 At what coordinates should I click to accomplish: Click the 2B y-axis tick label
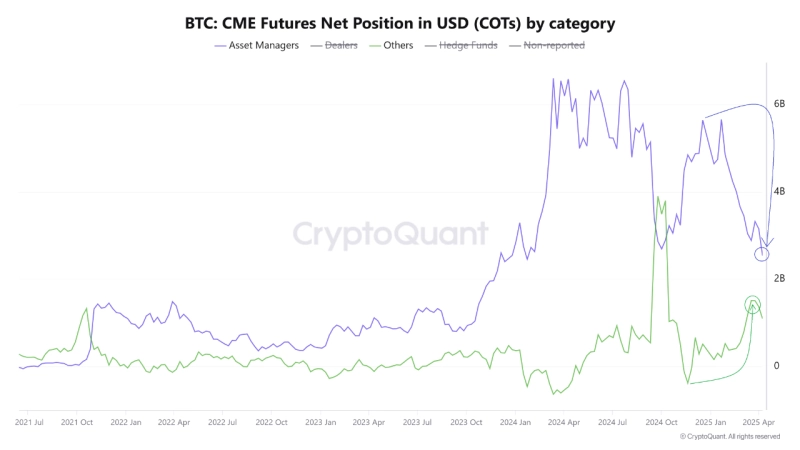[779, 279]
